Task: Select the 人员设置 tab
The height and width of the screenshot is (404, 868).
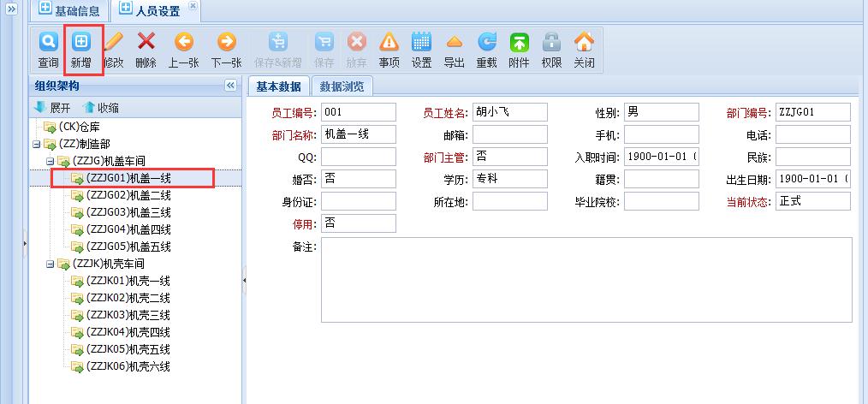Action: pyautogui.click(x=156, y=10)
